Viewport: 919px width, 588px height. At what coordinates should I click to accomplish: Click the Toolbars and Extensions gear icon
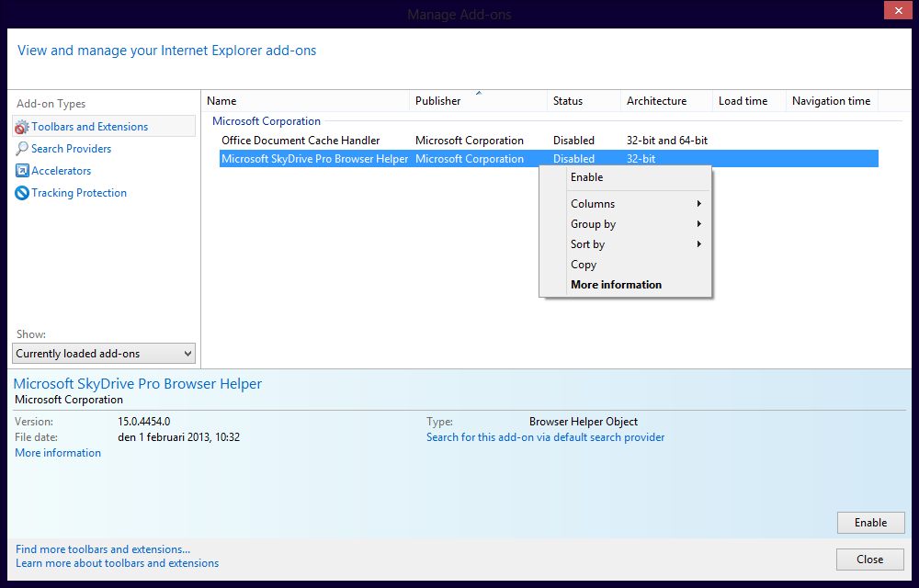pos(22,127)
